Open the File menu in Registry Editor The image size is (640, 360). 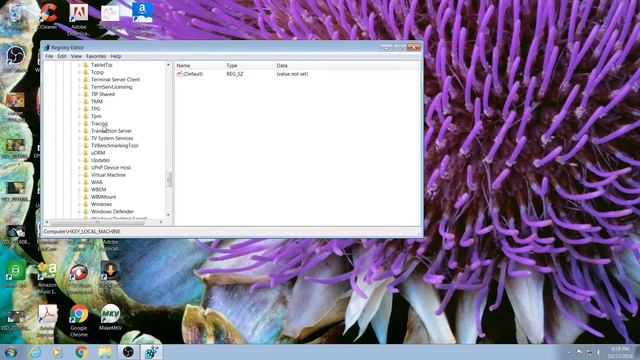49,56
